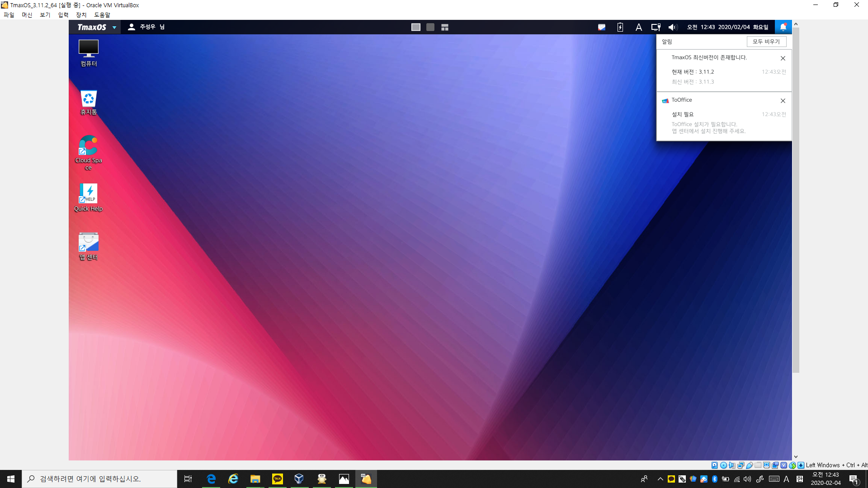Open KakaoTalk from taskbar
The height and width of the screenshot is (488, 868).
pos(278,479)
